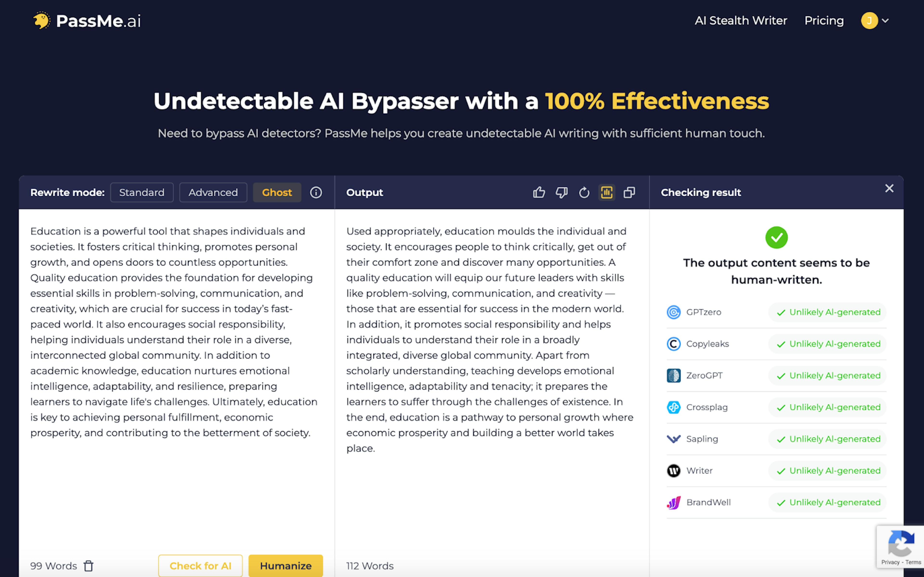The height and width of the screenshot is (577, 924).
Task: Close the Checking result panel
Action: 889,188
